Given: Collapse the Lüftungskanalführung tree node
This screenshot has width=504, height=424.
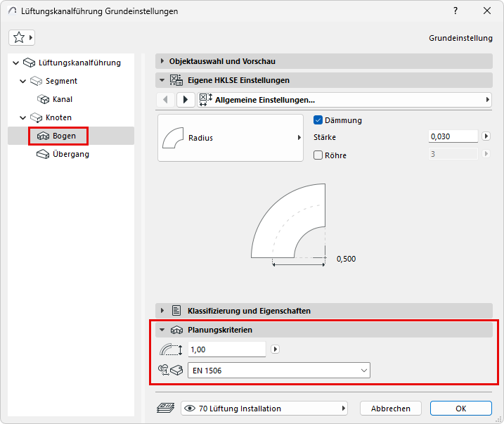Looking at the screenshot, I should coord(15,63).
